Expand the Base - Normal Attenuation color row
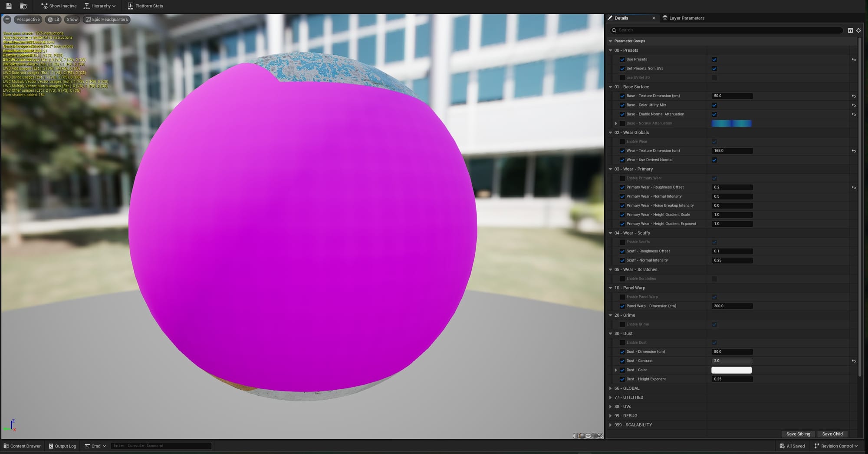This screenshot has height=454, width=868. [x=615, y=123]
